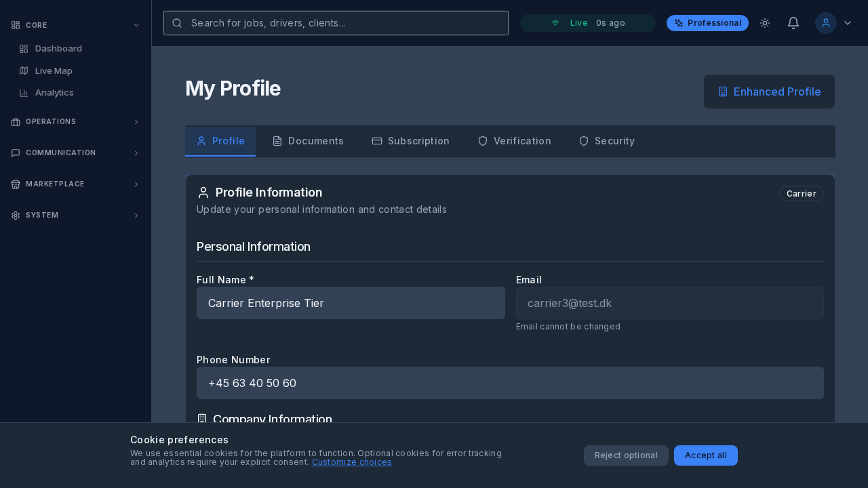Open the Security tab
This screenshot has width=868, height=488.
(x=607, y=141)
